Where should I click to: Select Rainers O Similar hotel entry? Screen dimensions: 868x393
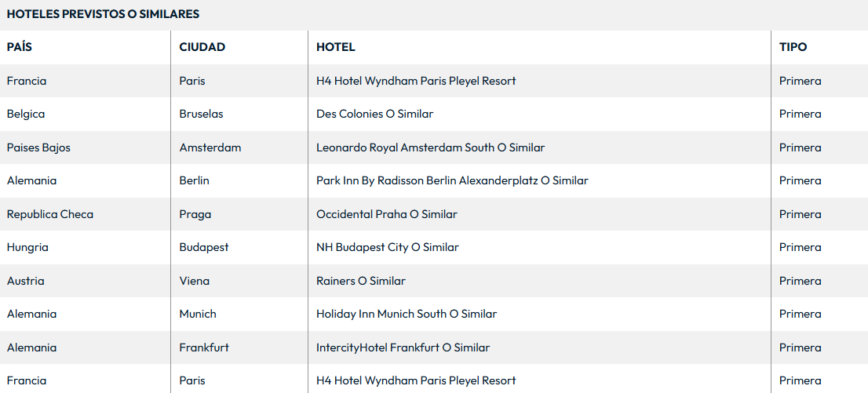(x=360, y=281)
